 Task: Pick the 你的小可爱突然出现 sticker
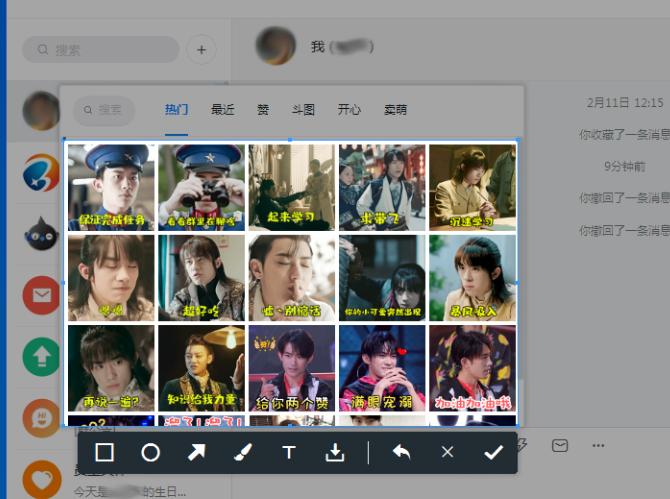[x=382, y=278]
